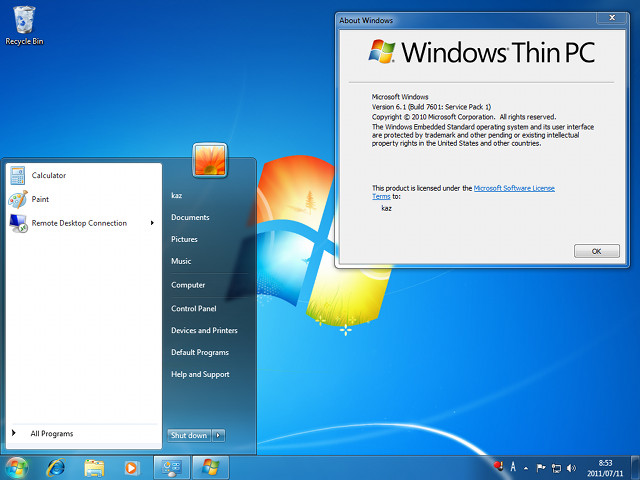Open Pictures from the Start menu
This screenshot has width=640, height=480.
(x=184, y=239)
